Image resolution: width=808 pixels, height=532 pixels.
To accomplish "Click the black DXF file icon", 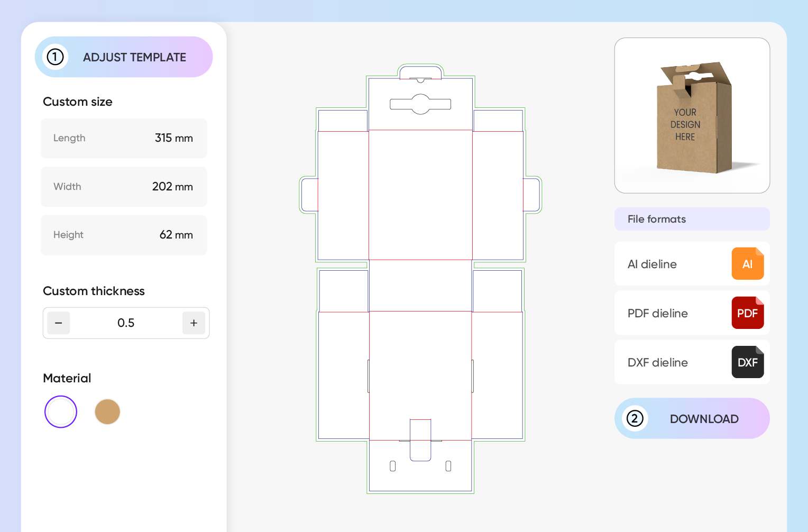I will pos(747,362).
